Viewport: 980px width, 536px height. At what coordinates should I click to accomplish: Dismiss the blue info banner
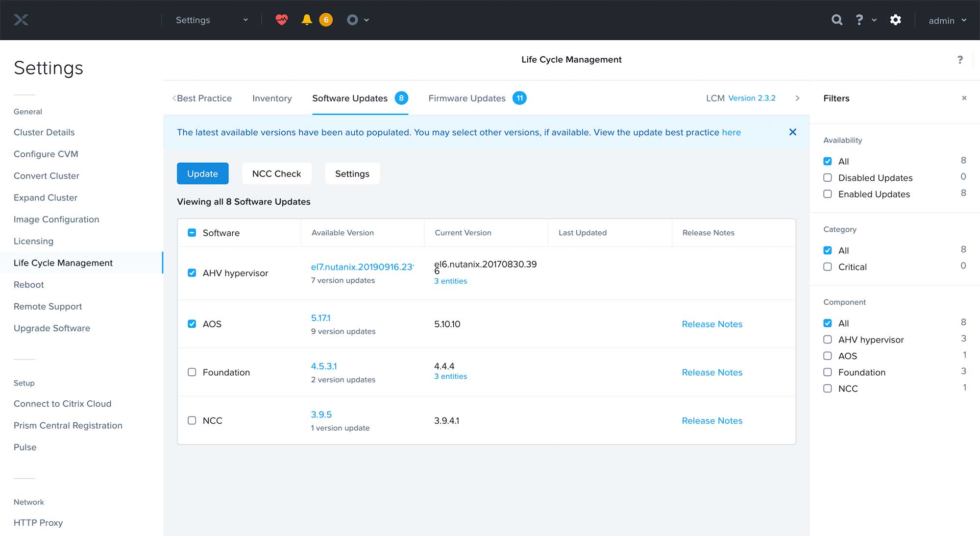click(x=792, y=132)
